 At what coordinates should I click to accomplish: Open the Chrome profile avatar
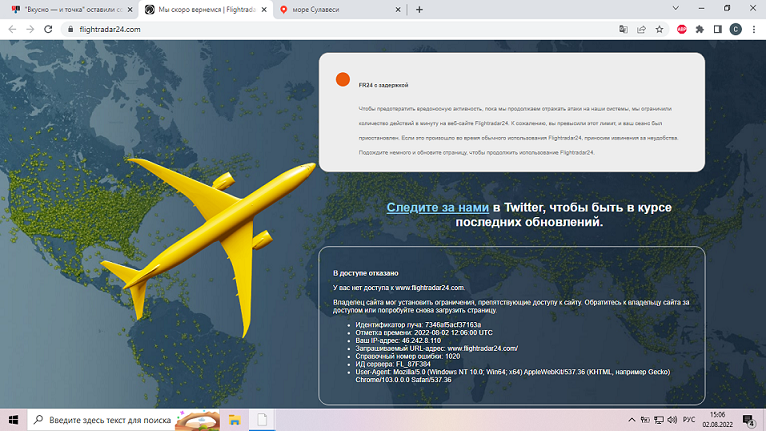(736, 29)
